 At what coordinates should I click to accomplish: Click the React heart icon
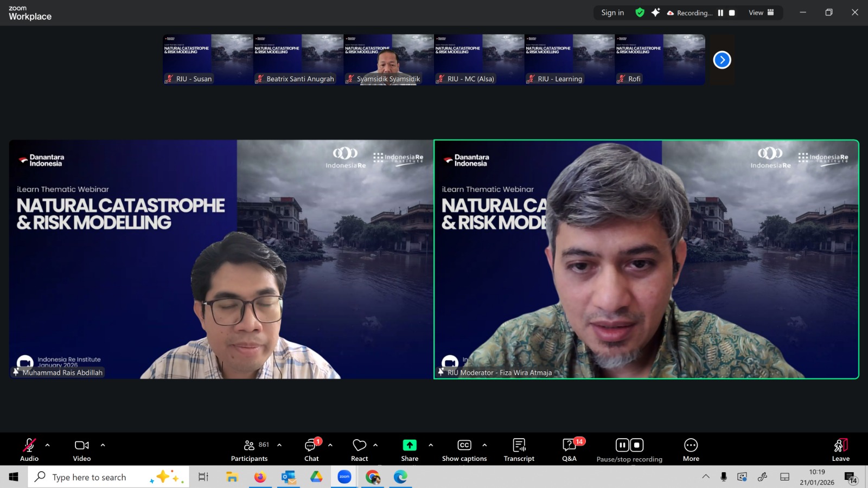point(359,450)
